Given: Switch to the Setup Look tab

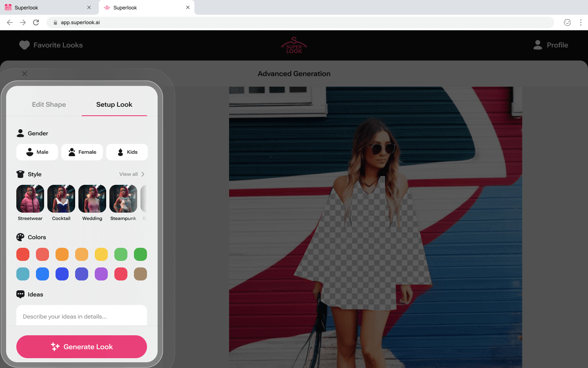Looking at the screenshot, I should 114,105.
